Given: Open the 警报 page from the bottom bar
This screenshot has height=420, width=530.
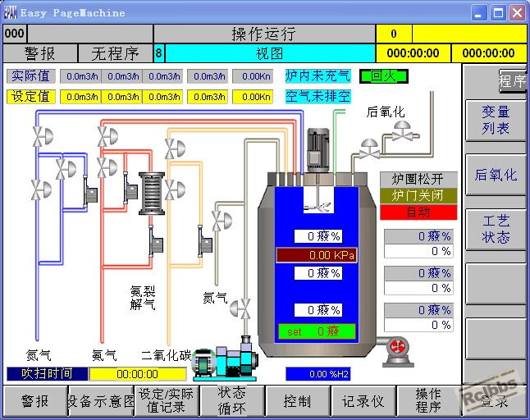Looking at the screenshot, I should pyautogui.click(x=35, y=401).
